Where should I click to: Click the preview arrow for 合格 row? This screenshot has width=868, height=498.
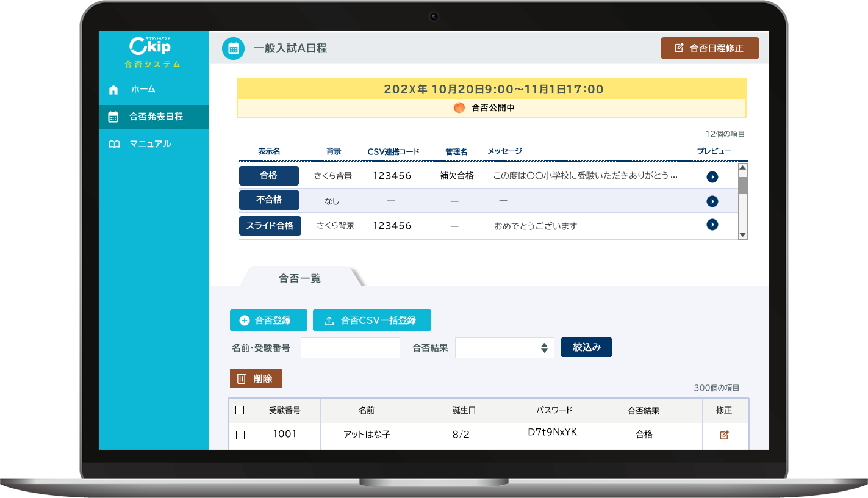pos(712,177)
